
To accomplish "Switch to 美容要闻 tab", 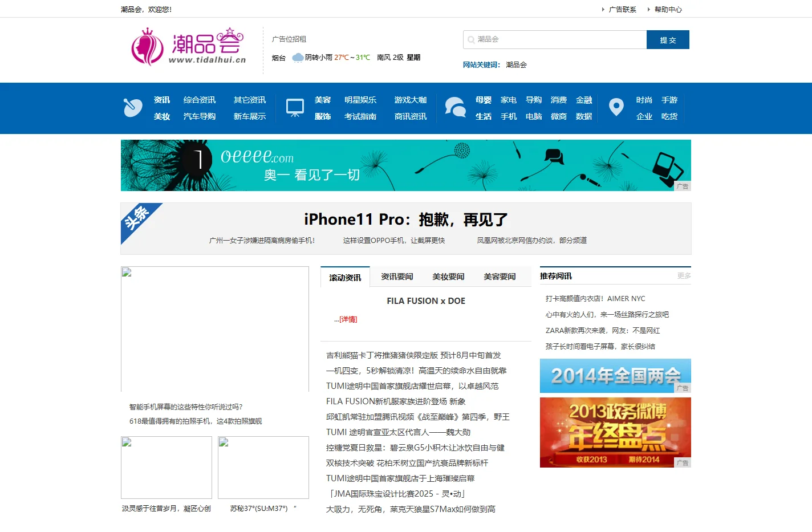I will coord(500,277).
